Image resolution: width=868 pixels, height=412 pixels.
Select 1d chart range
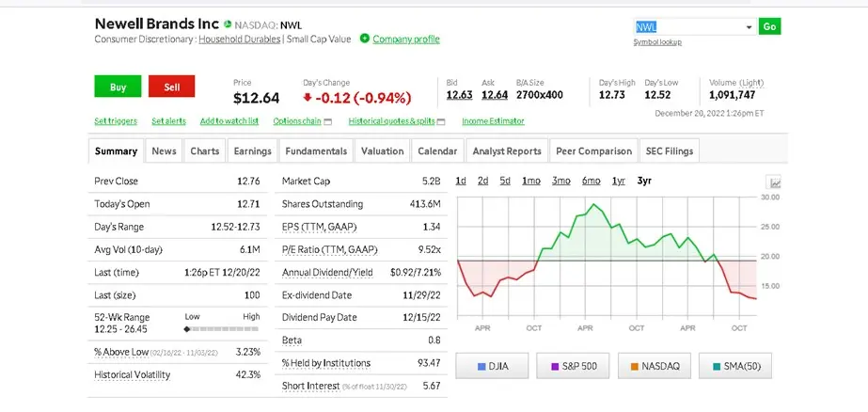pos(461,182)
